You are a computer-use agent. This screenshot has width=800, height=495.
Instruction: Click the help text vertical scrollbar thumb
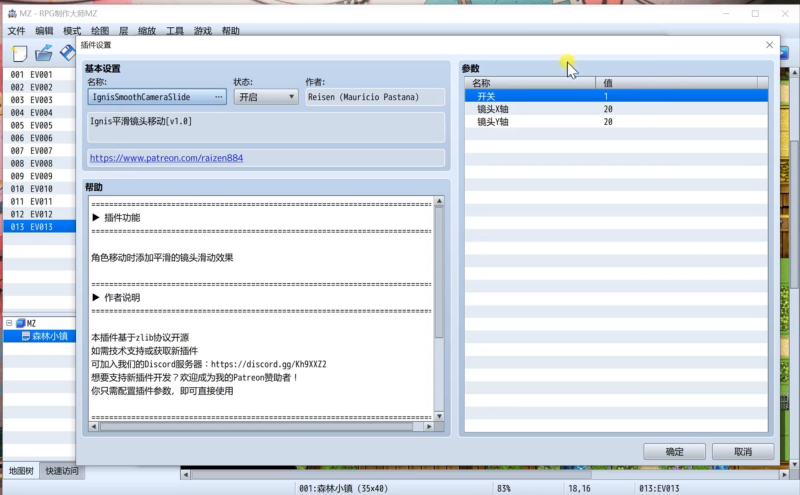[x=439, y=272]
